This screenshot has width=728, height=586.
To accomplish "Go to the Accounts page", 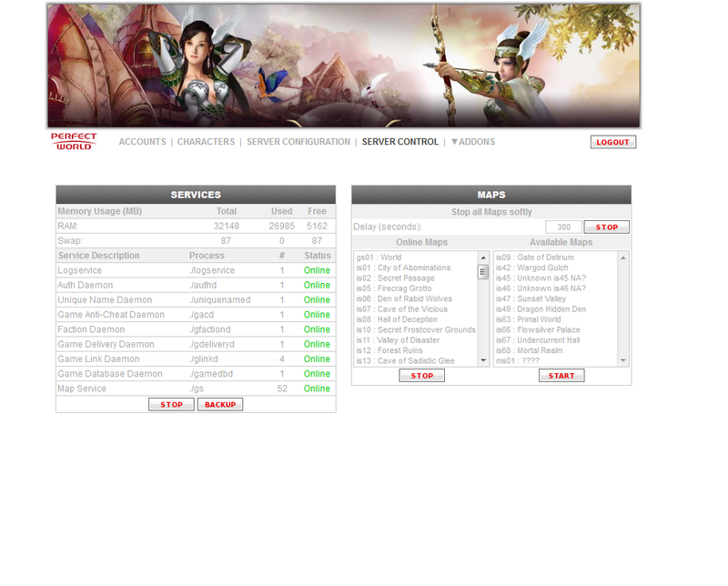I will click(x=142, y=142).
